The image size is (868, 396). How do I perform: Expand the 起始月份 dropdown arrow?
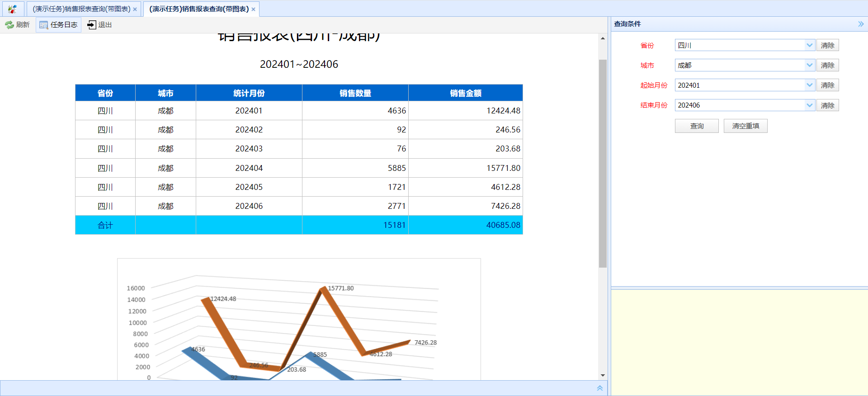(809, 85)
